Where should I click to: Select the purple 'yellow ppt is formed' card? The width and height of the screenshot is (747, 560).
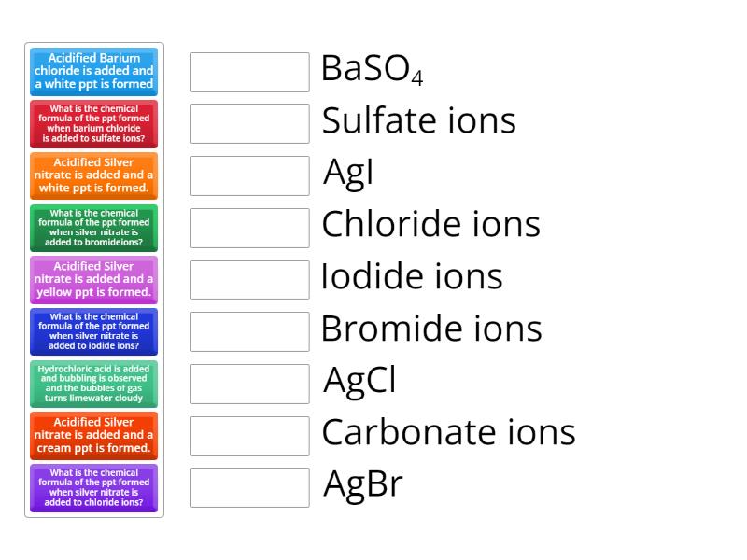tap(92, 279)
